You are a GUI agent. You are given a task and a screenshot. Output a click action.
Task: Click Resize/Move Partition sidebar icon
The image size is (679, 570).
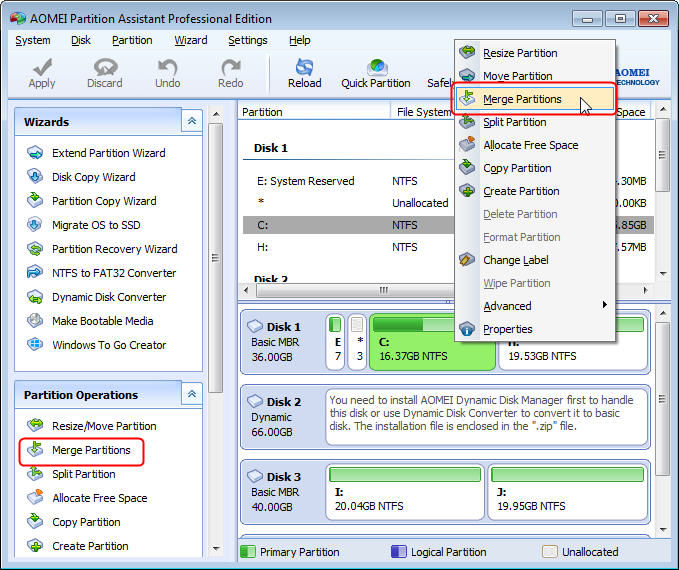pyautogui.click(x=35, y=425)
